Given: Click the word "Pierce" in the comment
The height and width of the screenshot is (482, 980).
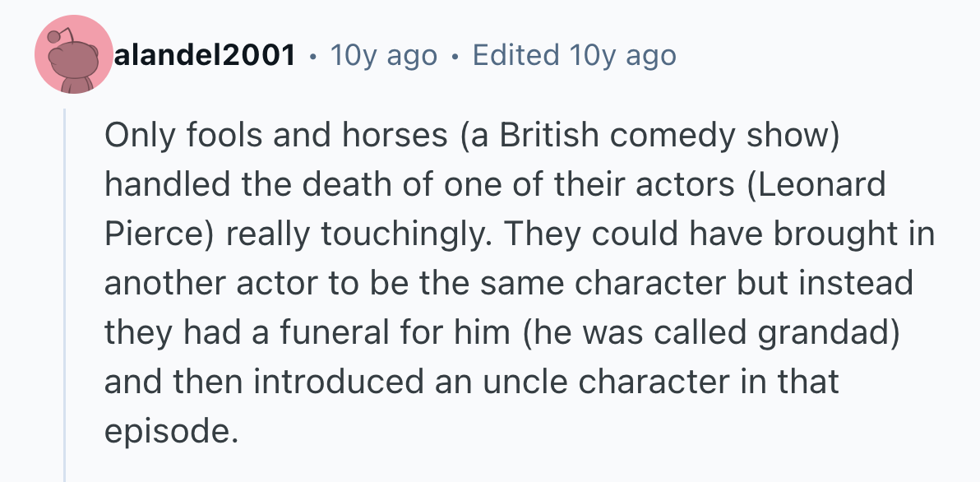Looking at the screenshot, I should pyautogui.click(x=158, y=234).
